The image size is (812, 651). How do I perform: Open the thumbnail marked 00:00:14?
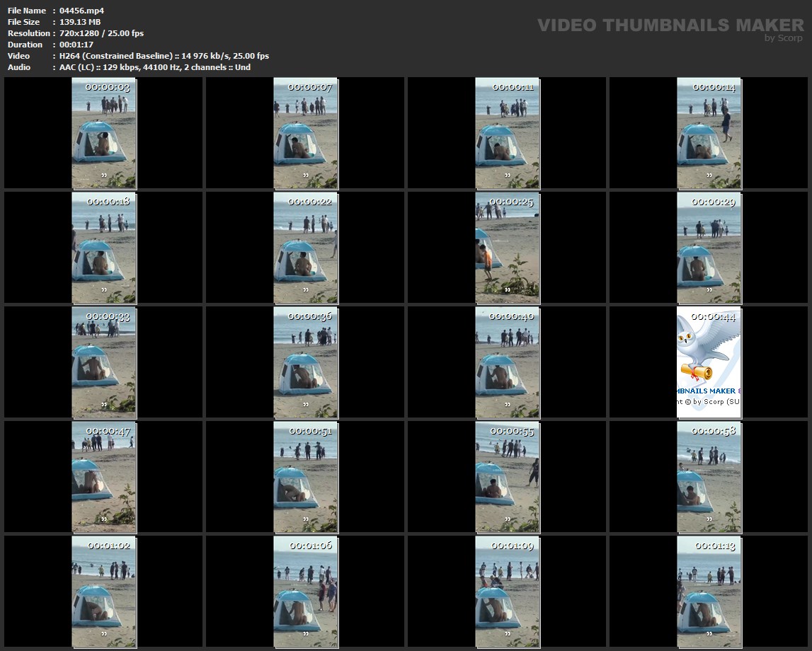(709, 133)
